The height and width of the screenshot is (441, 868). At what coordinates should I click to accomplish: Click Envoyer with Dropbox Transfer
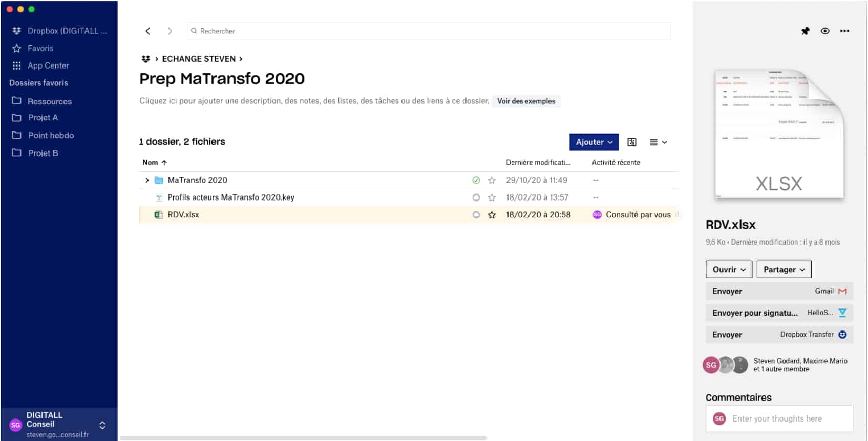(x=779, y=335)
